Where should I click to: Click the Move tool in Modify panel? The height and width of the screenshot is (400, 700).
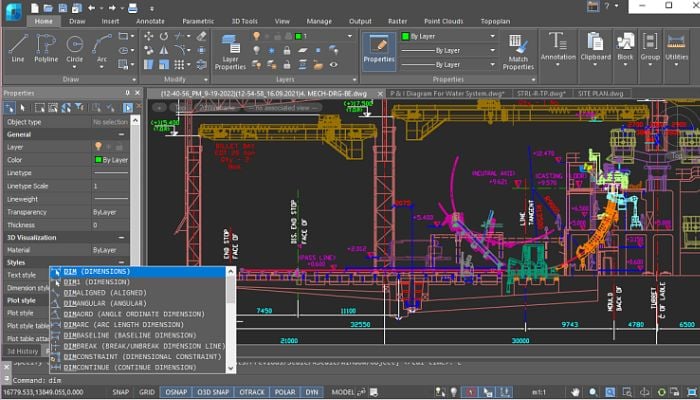click(x=149, y=36)
